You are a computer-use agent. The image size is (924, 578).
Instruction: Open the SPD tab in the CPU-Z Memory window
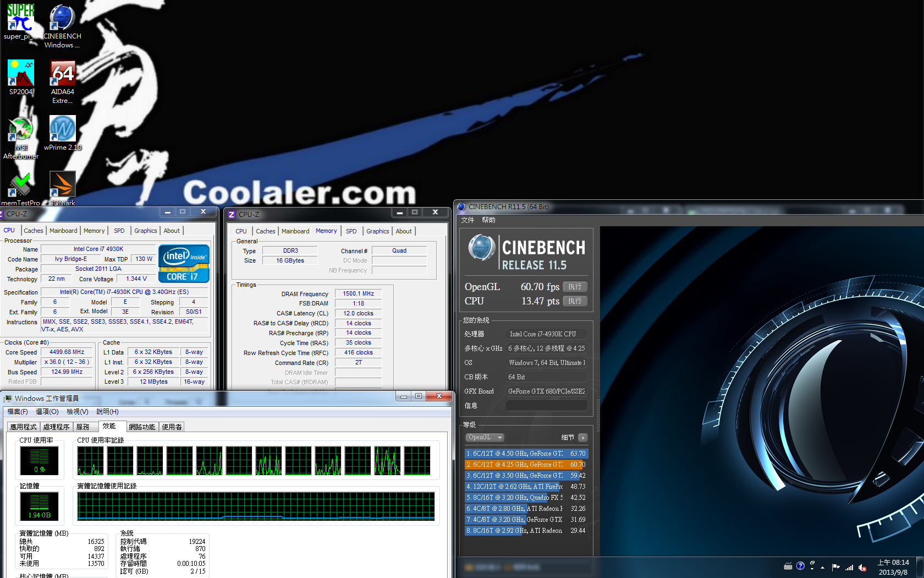pos(351,231)
